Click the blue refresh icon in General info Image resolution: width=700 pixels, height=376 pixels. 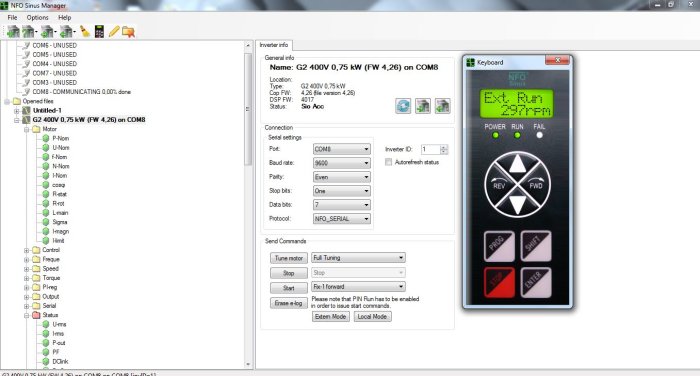coord(403,106)
